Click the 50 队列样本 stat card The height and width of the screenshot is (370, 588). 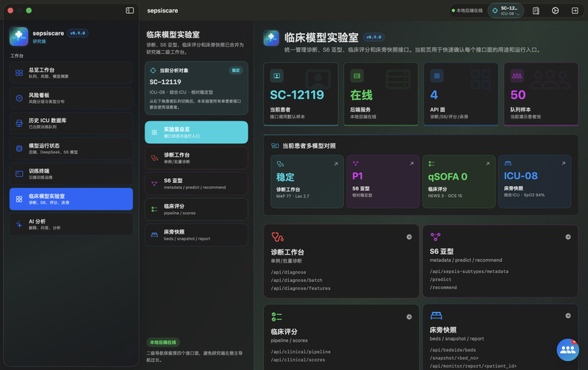[x=541, y=94]
